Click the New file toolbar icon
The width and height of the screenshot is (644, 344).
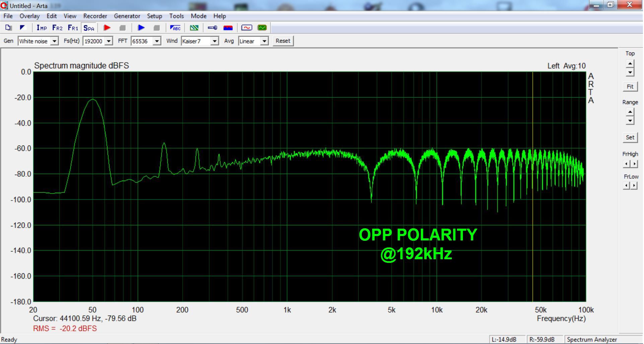pyautogui.click(x=8, y=28)
